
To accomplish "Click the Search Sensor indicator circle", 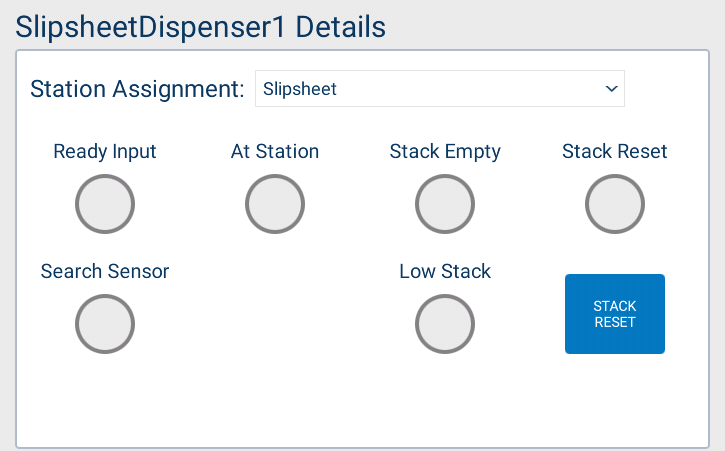I will pos(105,324).
